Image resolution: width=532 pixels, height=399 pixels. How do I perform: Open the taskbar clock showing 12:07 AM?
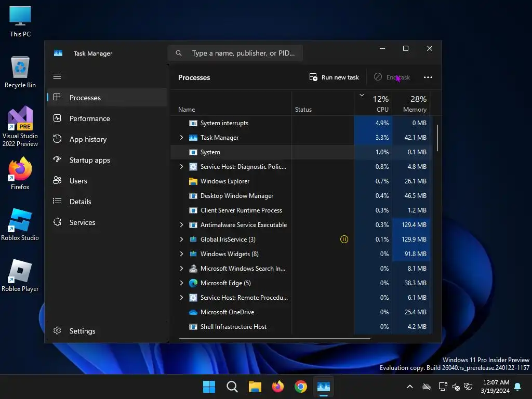coord(495,387)
